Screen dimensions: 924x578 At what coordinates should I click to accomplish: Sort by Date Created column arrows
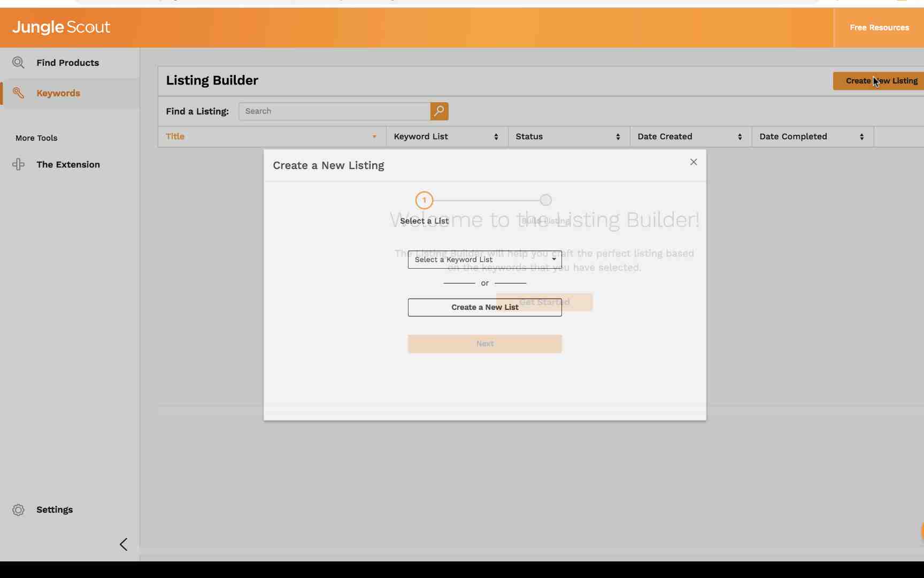(x=740, y=137)
